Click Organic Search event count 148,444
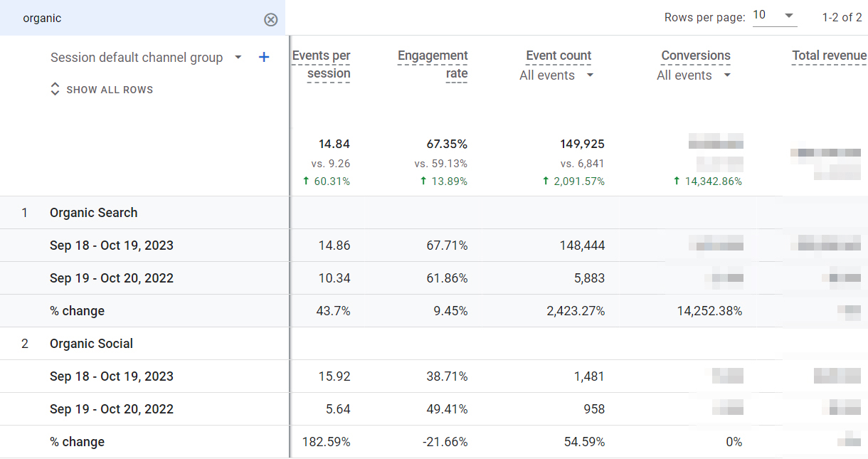The width and height of the screenshot is (868, 459). [x=582, y=246]
